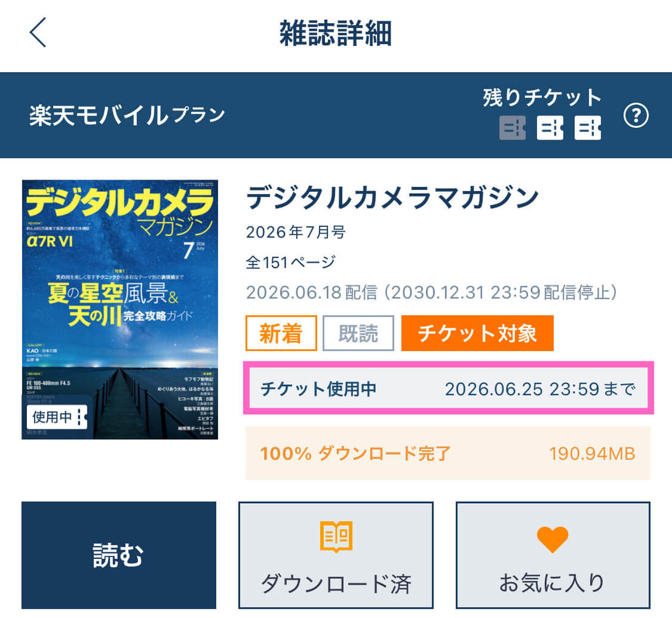Click the 190.94MB file size
This screenshot has height=618, width=672.
[x=593, y=454]
